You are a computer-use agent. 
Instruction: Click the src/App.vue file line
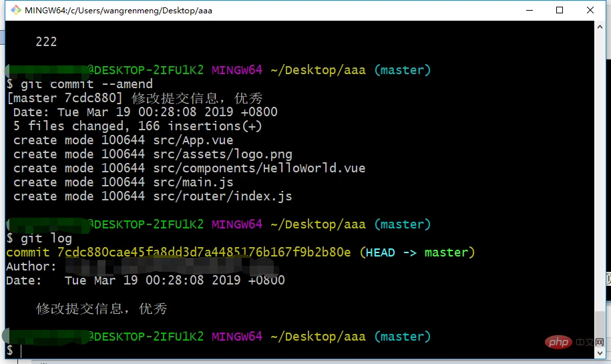(123, 140)
